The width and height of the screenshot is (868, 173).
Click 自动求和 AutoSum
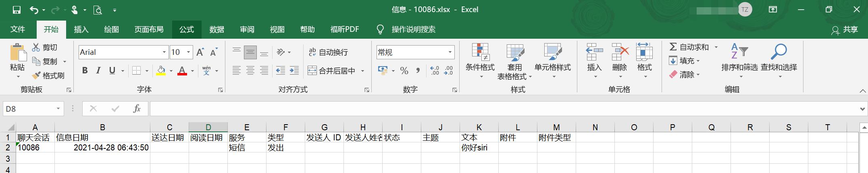[x=689, y=47]
